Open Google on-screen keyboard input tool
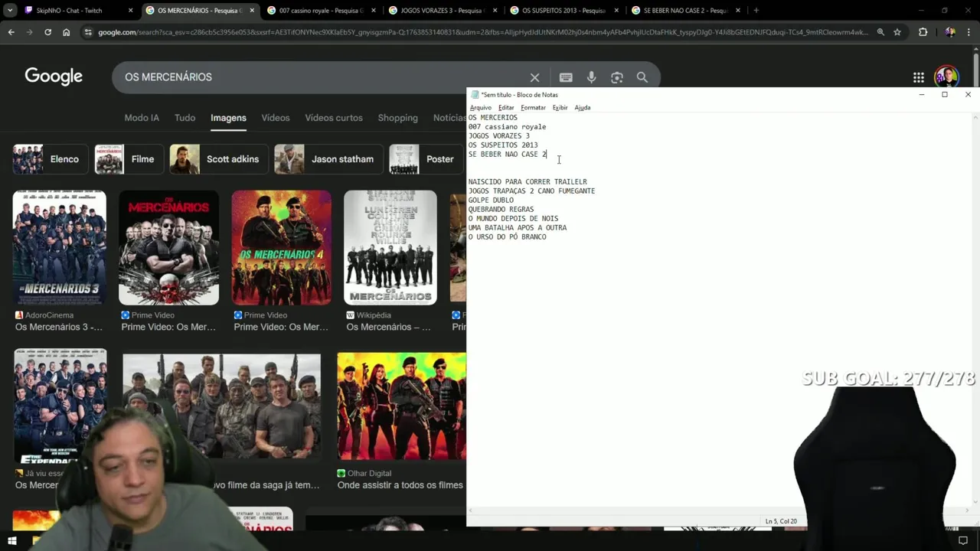Screen dimensions: 980x551 566,77
